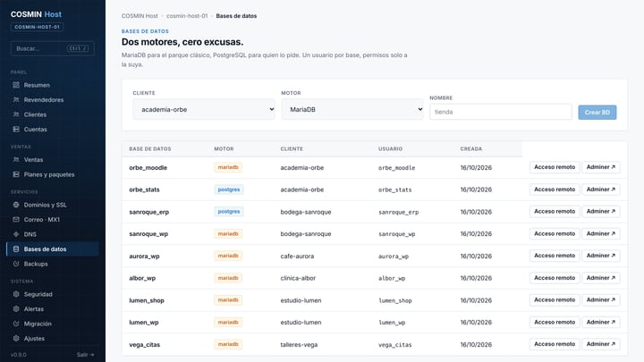644x362 pixels.
Task: Open Clientes in the sidebar
Action: coord(53,114)
